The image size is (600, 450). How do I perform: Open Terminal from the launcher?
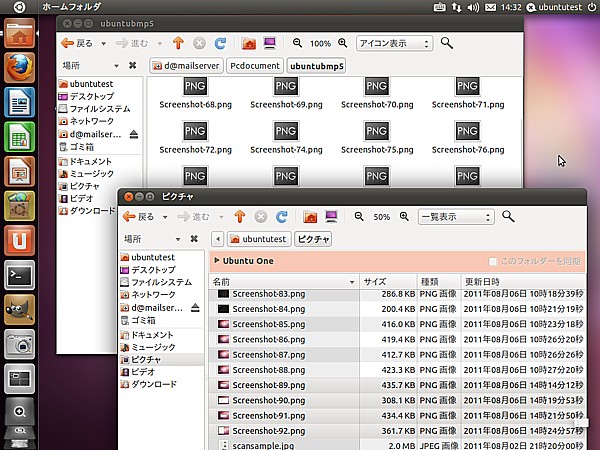pos(20,275)
